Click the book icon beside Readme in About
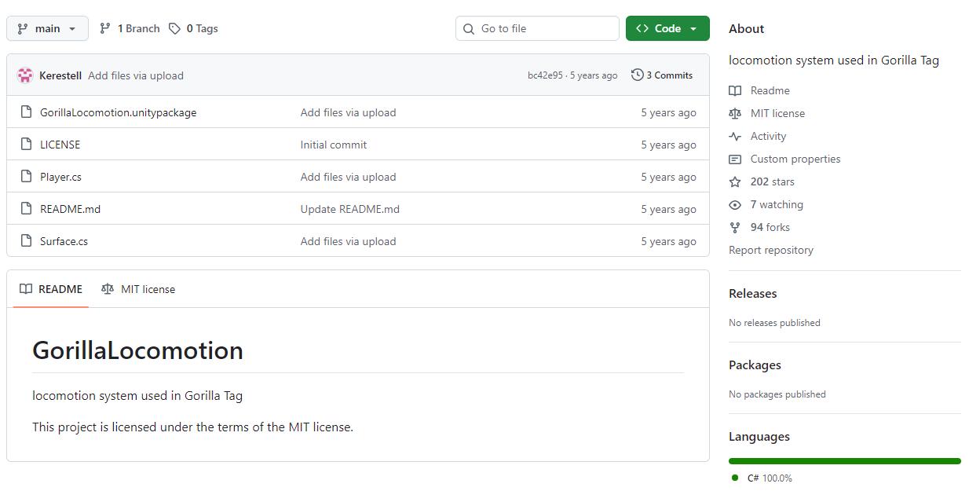Image resolution: width=980 pixels, height=491 pixels. pyautogui.click(x=735, y=90)
